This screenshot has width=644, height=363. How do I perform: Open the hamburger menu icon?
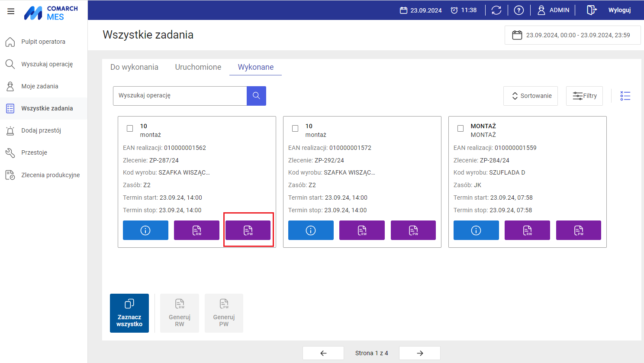tap(11, 11)
